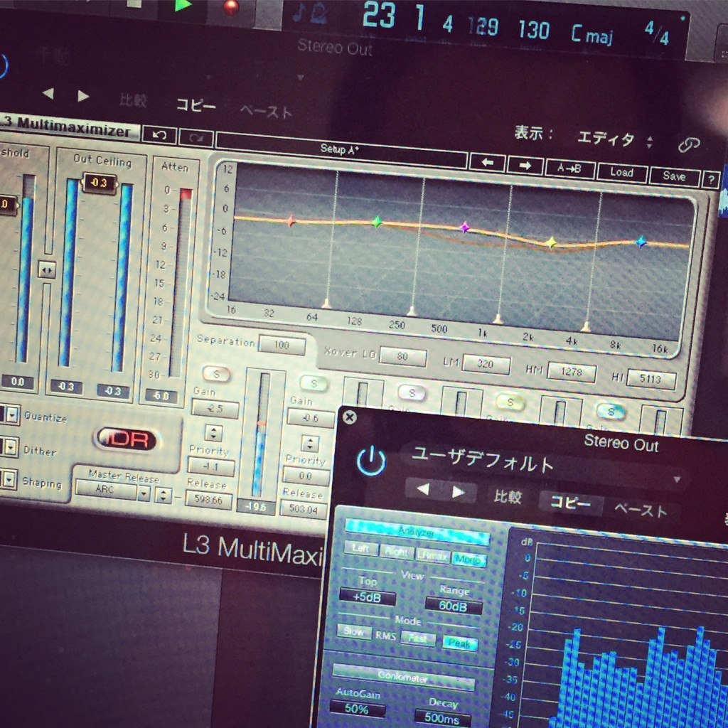Solo the fourth band with S button
Viewport: 728px width, 728px height.
(510, 402)
